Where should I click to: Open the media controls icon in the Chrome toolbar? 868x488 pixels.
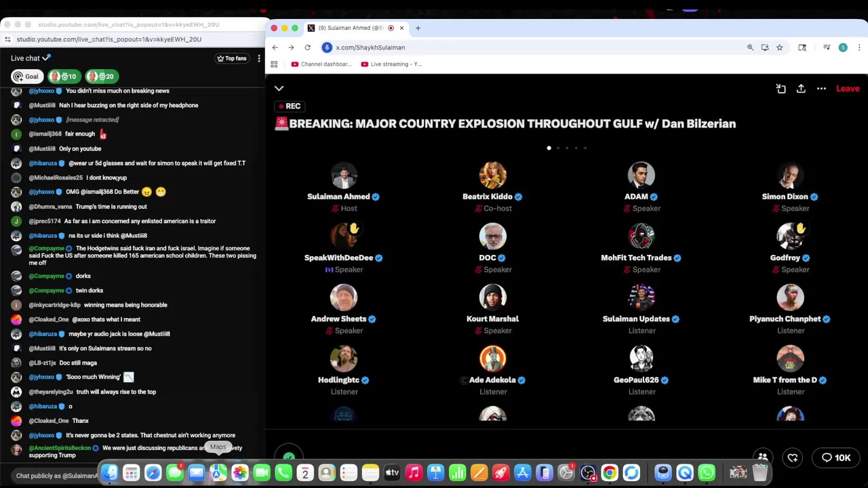point(827,47)
